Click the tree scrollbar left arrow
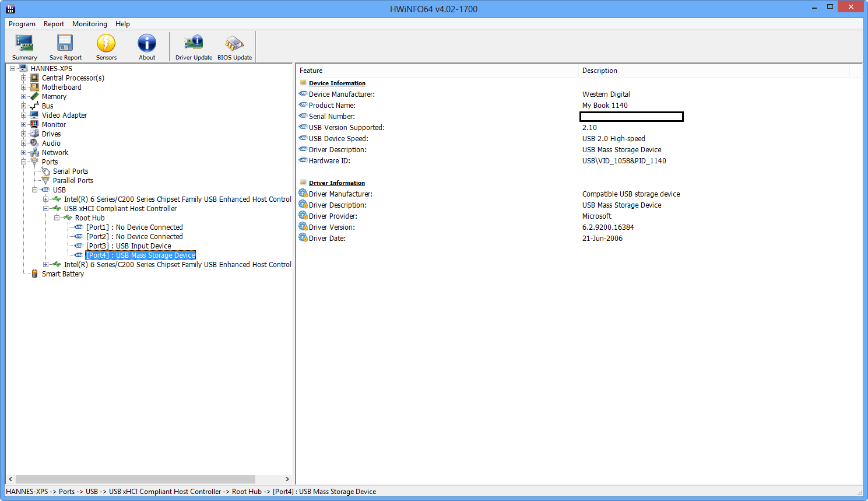This screenshot has width=868, height=501. coord(10,479)
